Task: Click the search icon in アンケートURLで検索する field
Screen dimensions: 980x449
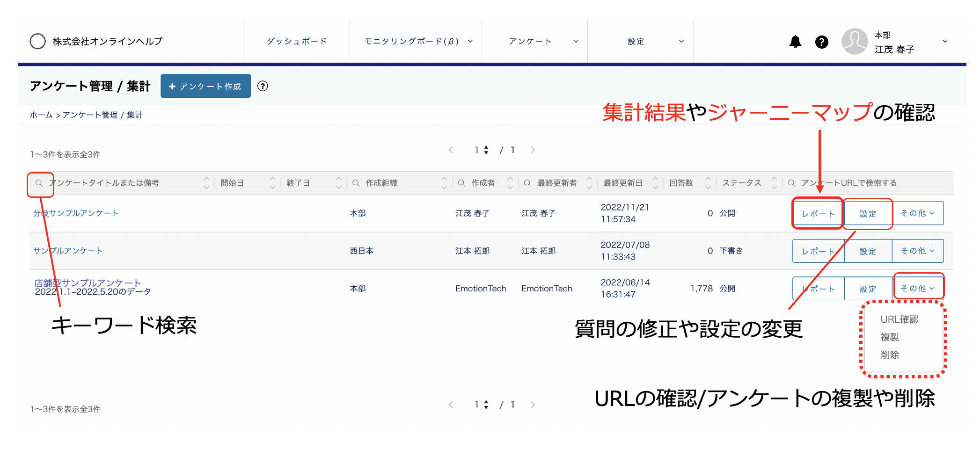Action: pyautogui.click(x=791, y=183)
